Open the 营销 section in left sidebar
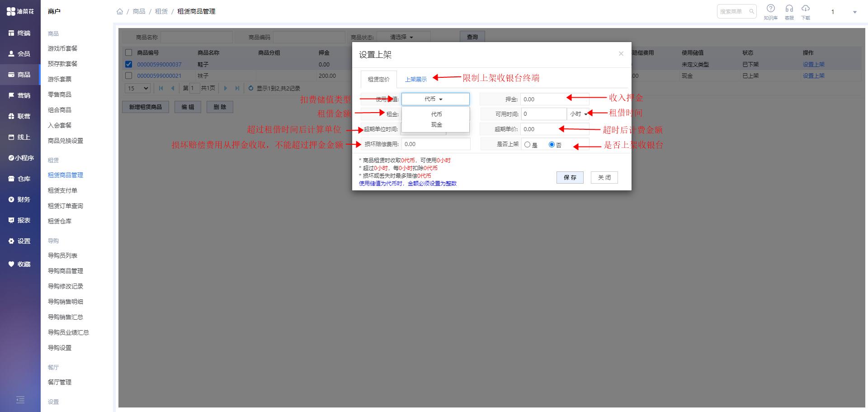 20,95
